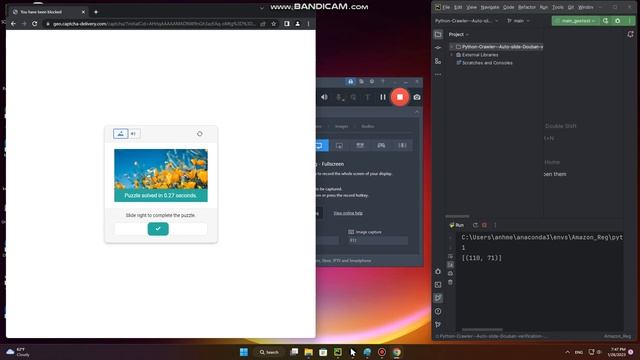This screenshot has width=640, height=360.
Task: Click the rerun icon in PyCharm's green toolbar
Action: click(x=605, y=21)
